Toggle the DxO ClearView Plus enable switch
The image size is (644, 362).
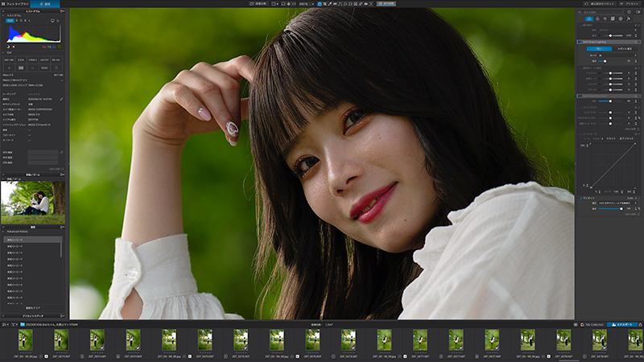[x=580, y=96]
